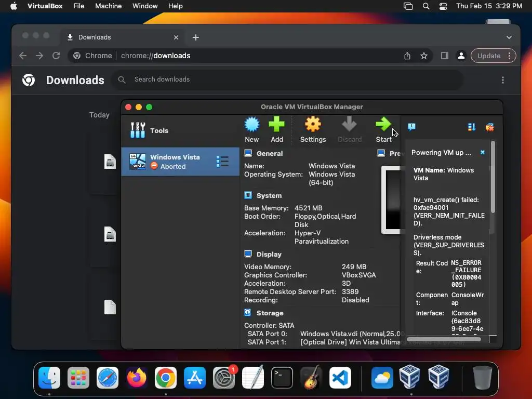Click the Stage Manager windows icon in menu bar
532x399 pixels.
(x=408, y=6)
